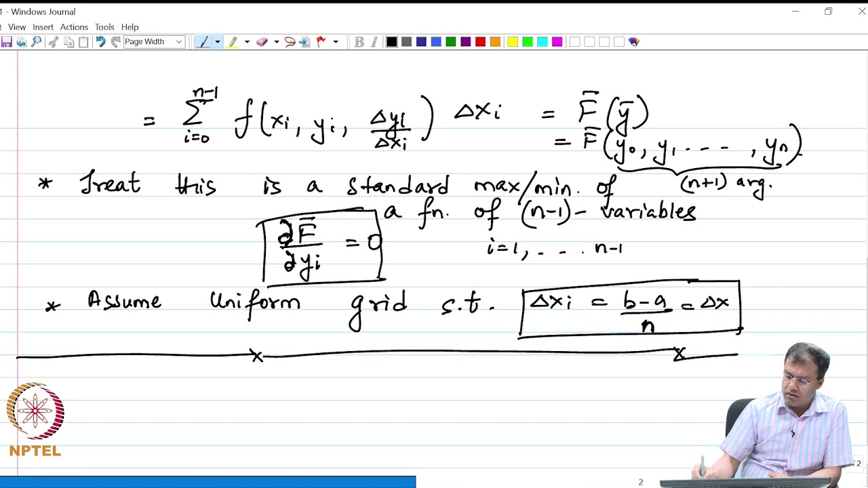
Task: Close the Windows Journal window
Action: point(861,12)
